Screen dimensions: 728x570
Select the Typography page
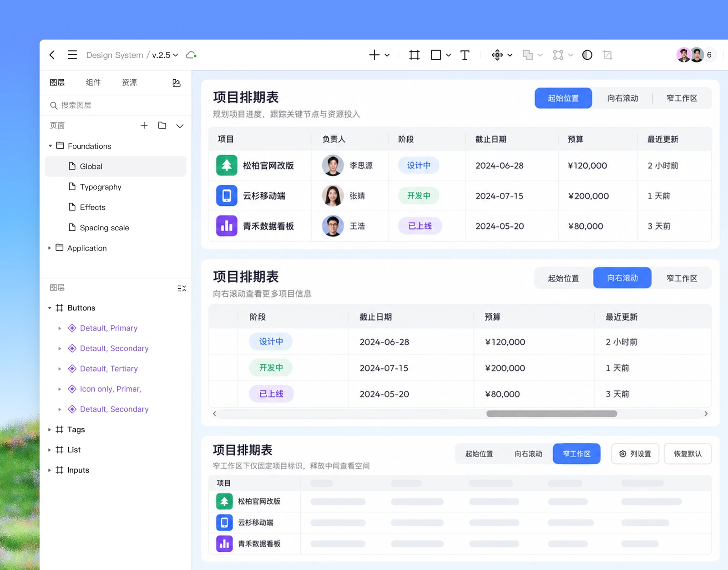coord(116,187)
